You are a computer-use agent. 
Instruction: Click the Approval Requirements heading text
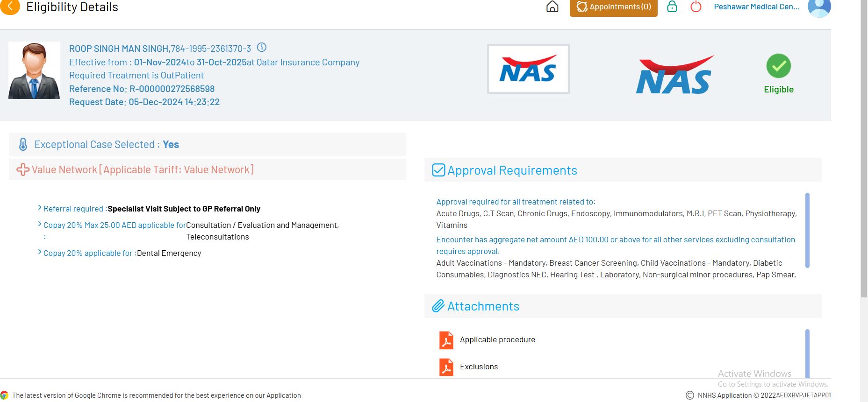512,170
